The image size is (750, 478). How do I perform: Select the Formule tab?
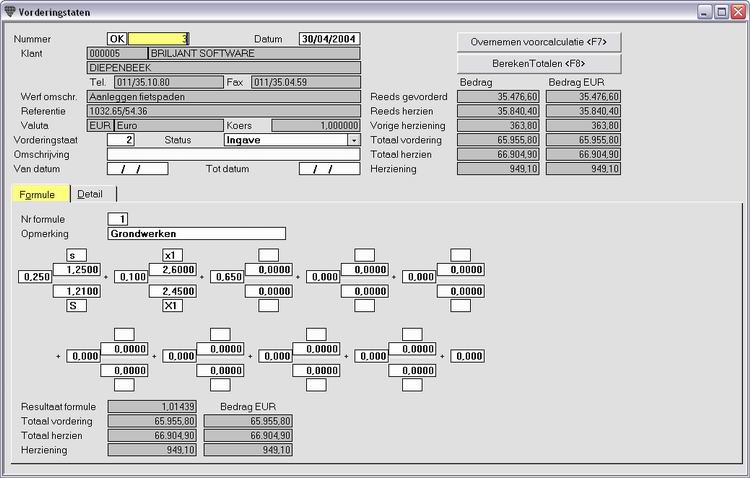[37, 195]
